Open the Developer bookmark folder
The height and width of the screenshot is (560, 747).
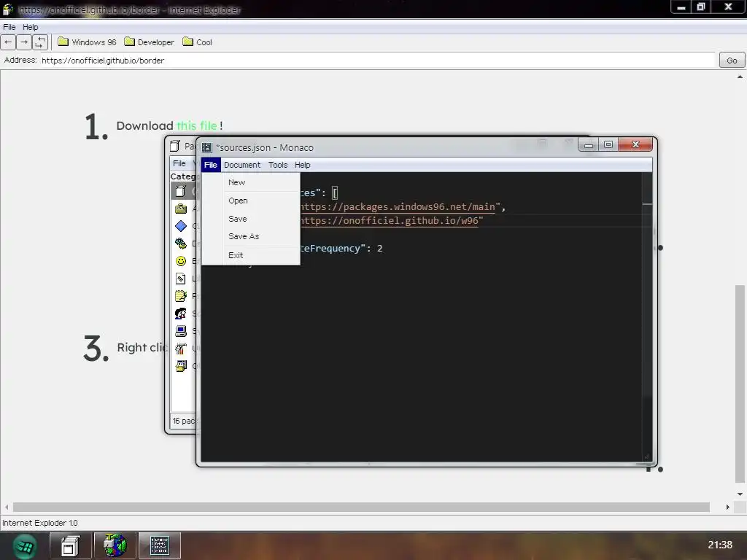(149, 42)
